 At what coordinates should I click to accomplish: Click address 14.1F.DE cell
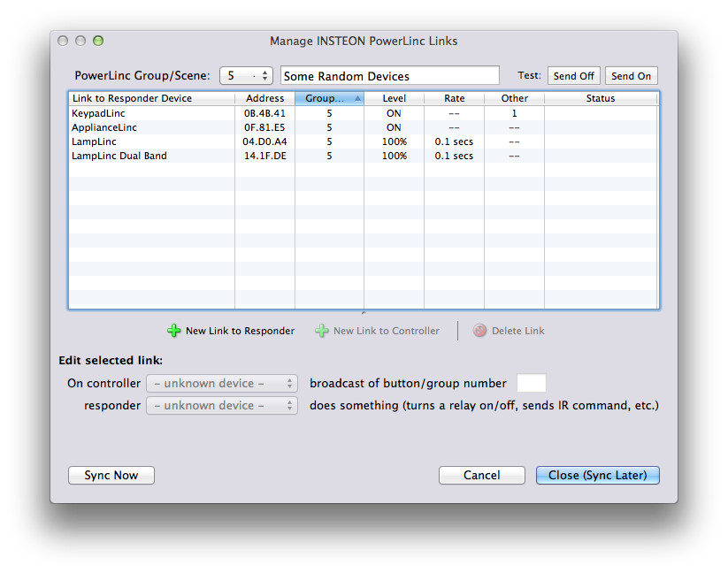(x=265, y=156)
